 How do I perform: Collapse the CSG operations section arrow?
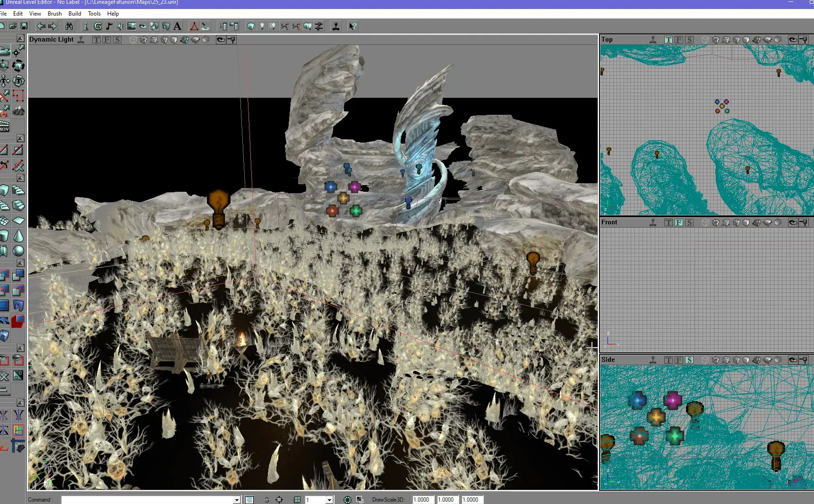(20, 263)
